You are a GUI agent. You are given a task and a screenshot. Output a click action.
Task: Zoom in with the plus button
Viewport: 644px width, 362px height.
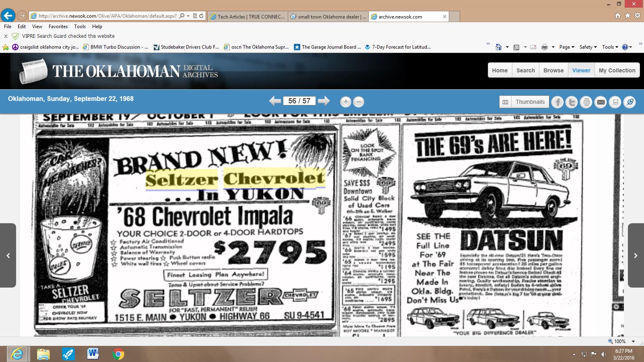[346, 102]
